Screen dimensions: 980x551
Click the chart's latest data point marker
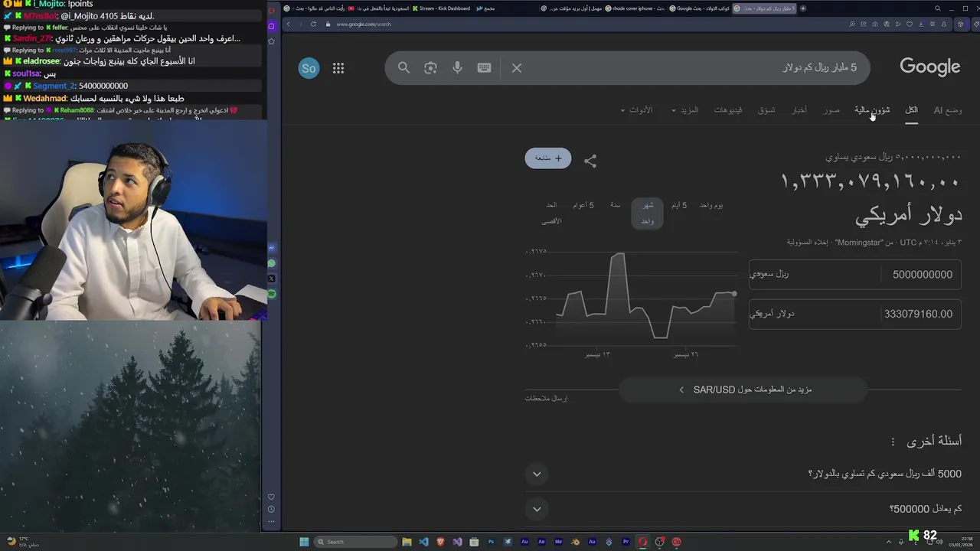[x=734, y=294]
